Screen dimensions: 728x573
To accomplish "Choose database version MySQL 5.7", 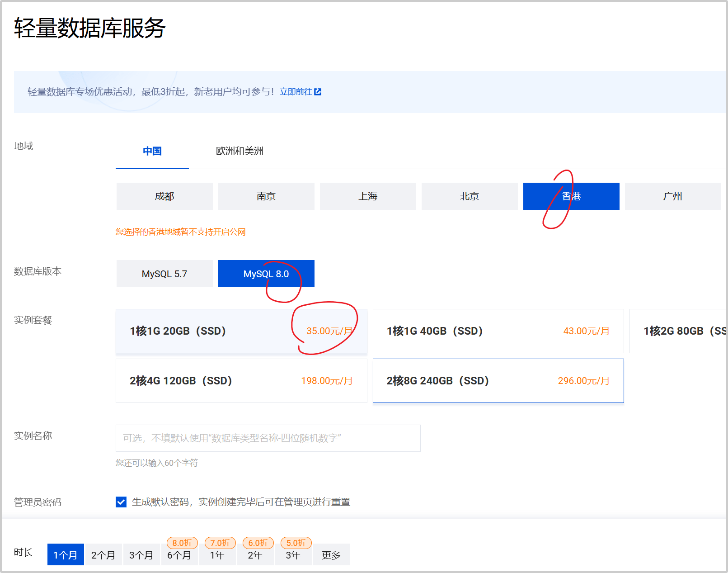I will click(164, 274).
